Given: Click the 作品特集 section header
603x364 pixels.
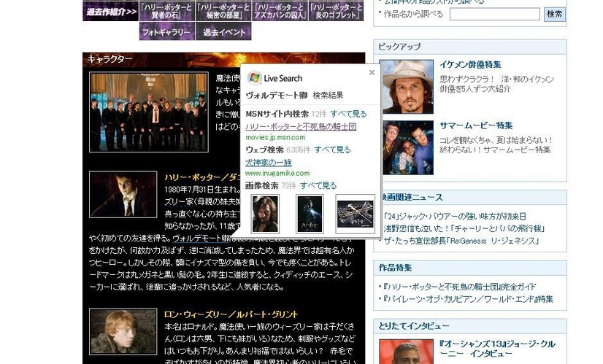Looking at the screenshot, I should coord(470,268).
